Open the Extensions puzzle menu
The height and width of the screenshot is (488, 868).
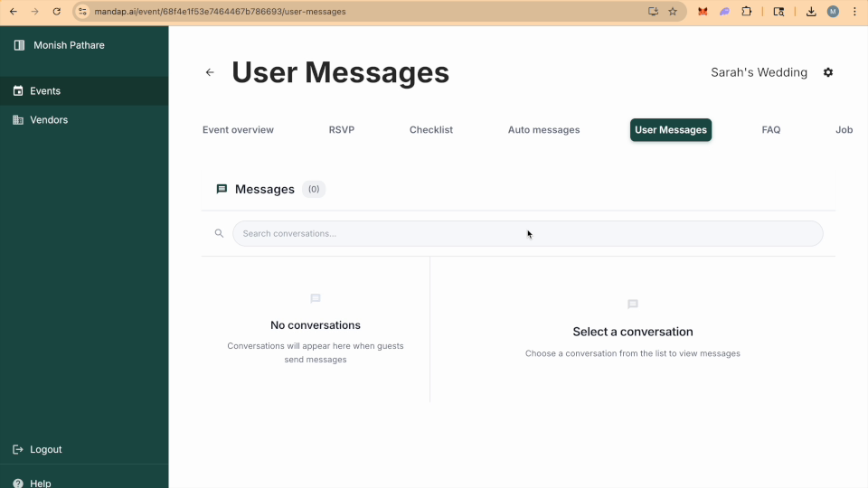click(747, 11)
